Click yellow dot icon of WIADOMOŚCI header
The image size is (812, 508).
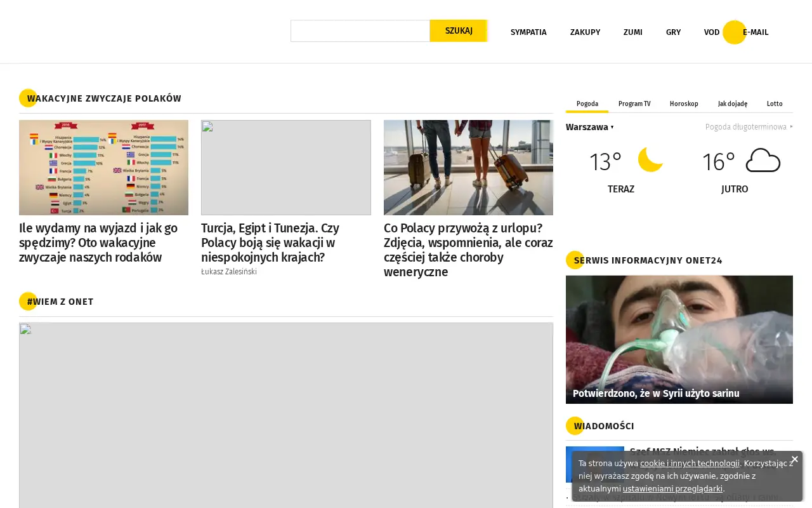(x=575, y=425)
